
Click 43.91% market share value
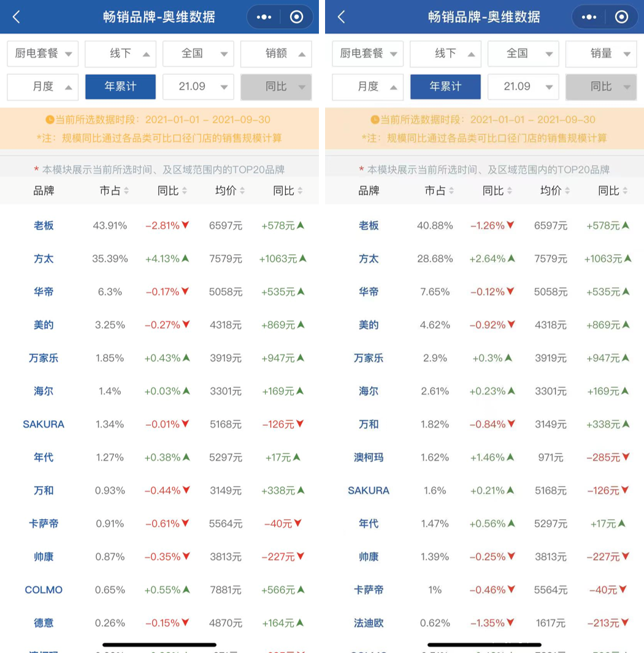click(x=110, y=226)
